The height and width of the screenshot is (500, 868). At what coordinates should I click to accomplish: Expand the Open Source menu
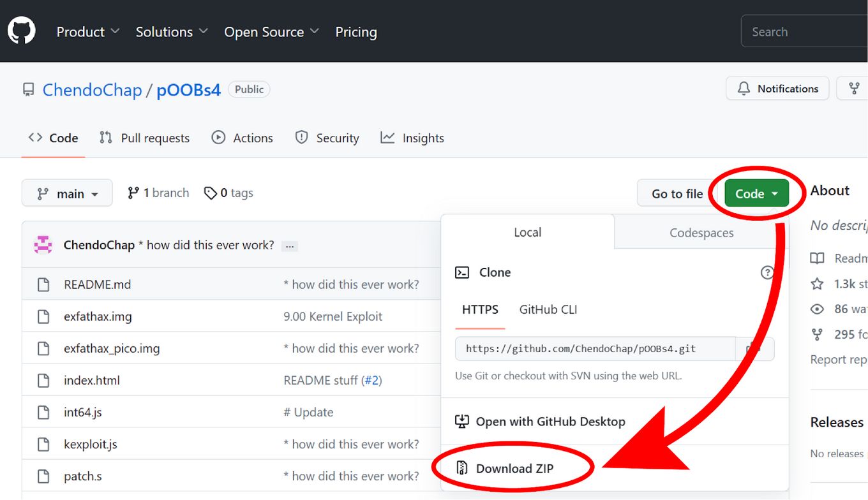point(271,32)
